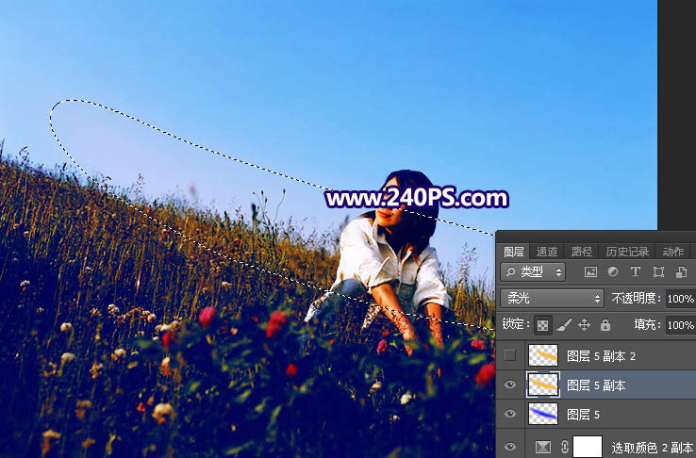Image resolution: width=696 pixels, height=458 pixels.
Task: Select the 图层 5 副本 2 layer name
Action: [x=600, y=355]
